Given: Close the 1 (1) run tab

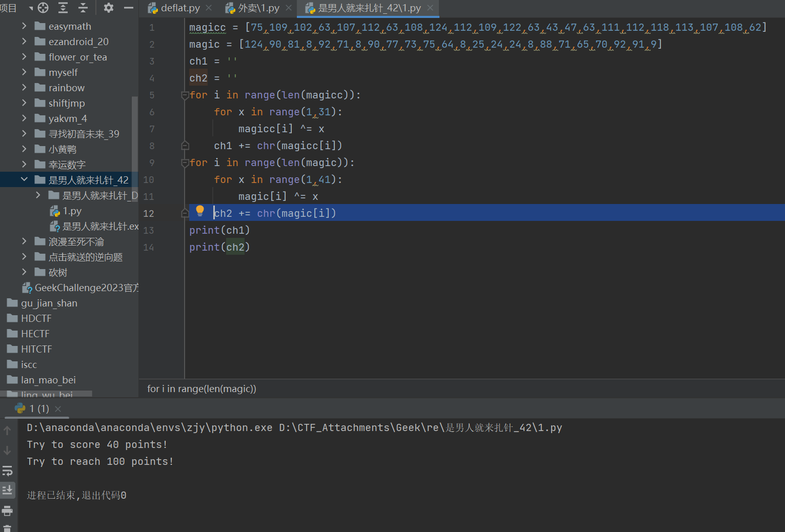Looking at the screenshot, I should point(58,408).
